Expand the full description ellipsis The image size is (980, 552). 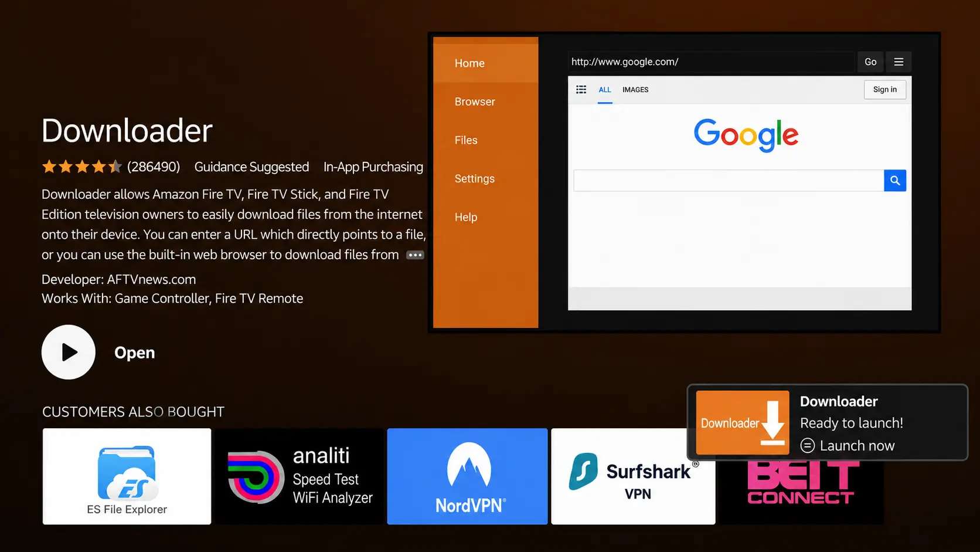[x=415, y=255]
